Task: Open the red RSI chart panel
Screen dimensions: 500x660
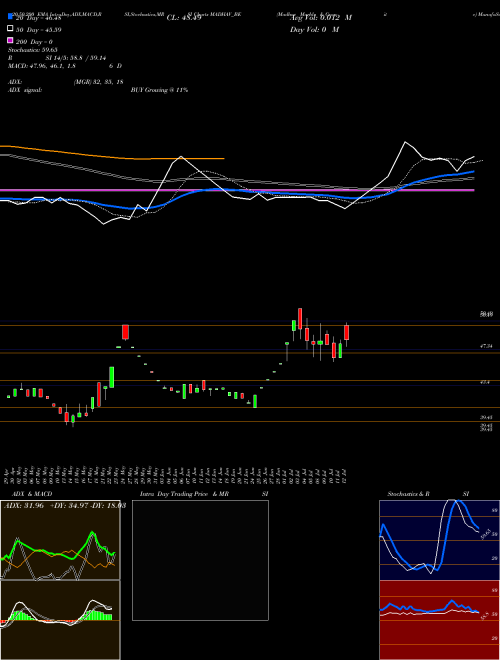Action: click(x=439, y=620)
